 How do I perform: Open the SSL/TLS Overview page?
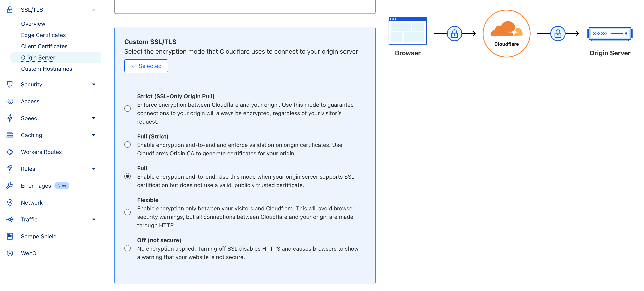click(33, 24)
